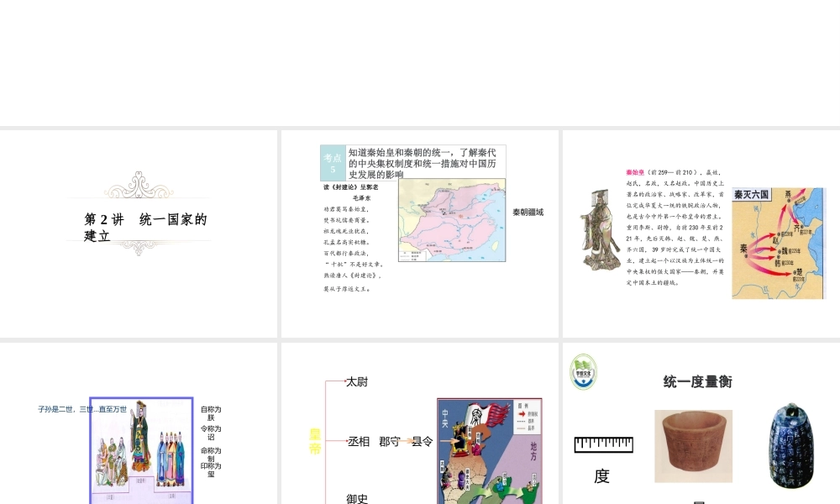Click the ornamental flourish above the title
The height and width of the screenshot is (504, 840).
click(139, 185)
